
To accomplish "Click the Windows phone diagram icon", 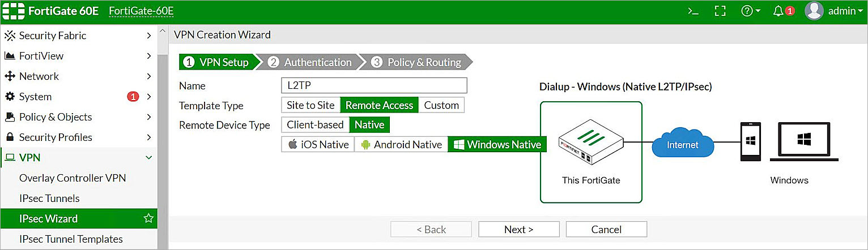I will [x=751, y=142].
